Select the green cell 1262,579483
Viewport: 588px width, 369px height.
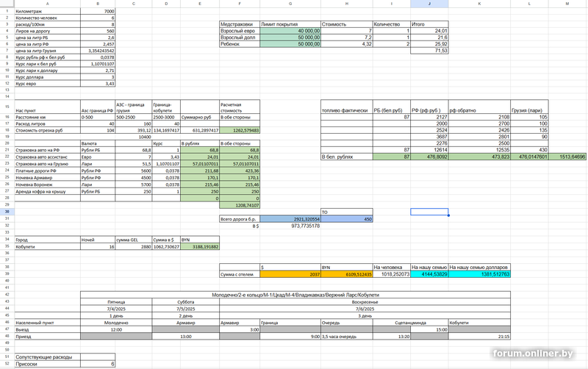coord(240,131)
